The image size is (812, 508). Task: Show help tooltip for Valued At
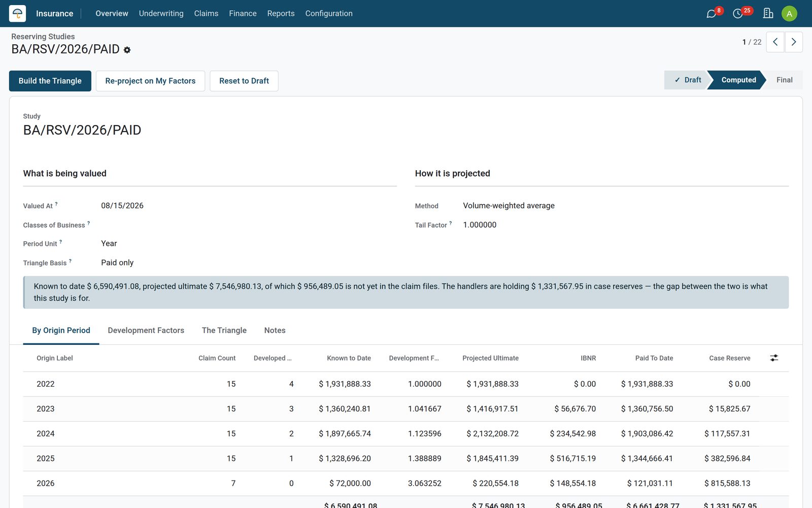click(x=56, y=204)
